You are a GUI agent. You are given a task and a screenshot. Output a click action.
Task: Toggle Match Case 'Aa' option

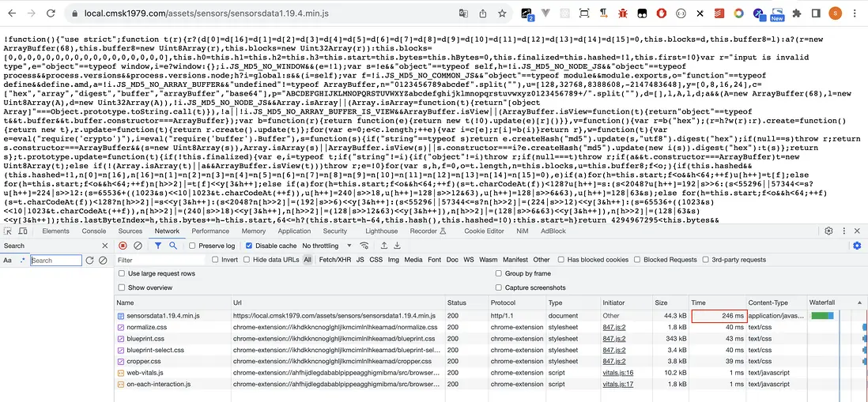click(8, 261)
